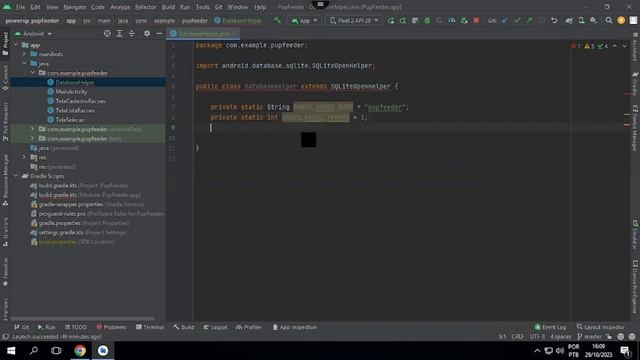
Task: Click the UTF-8 file encoding indicator
Action: [537, 337]
